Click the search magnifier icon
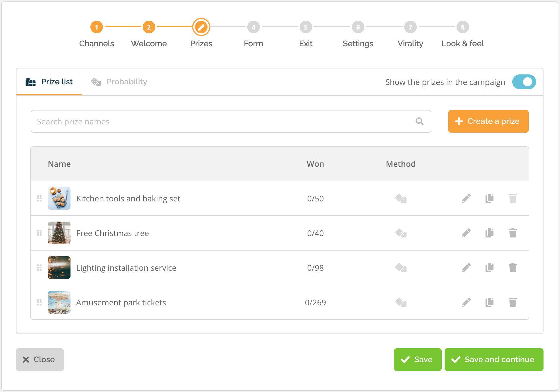The height and width of the screenshot is (392, 560). pyautogui.click(x=420, y=121)
